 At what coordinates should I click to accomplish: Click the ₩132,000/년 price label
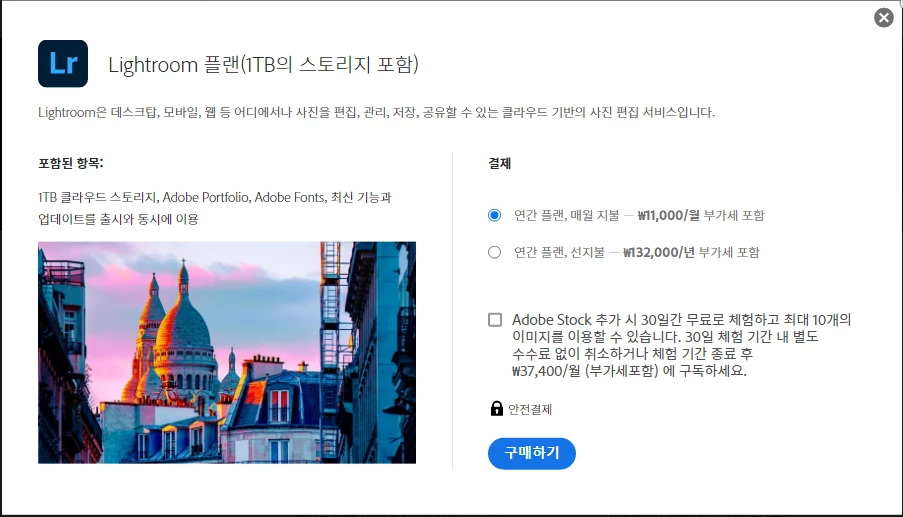click(659, 252)
